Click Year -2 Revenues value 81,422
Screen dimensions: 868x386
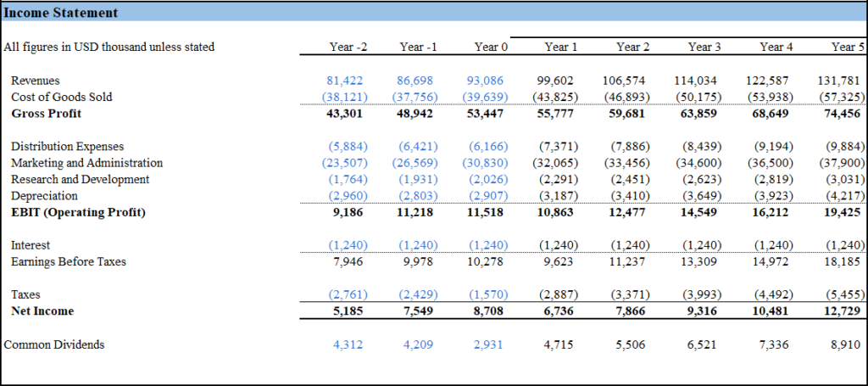click(344, 81)
